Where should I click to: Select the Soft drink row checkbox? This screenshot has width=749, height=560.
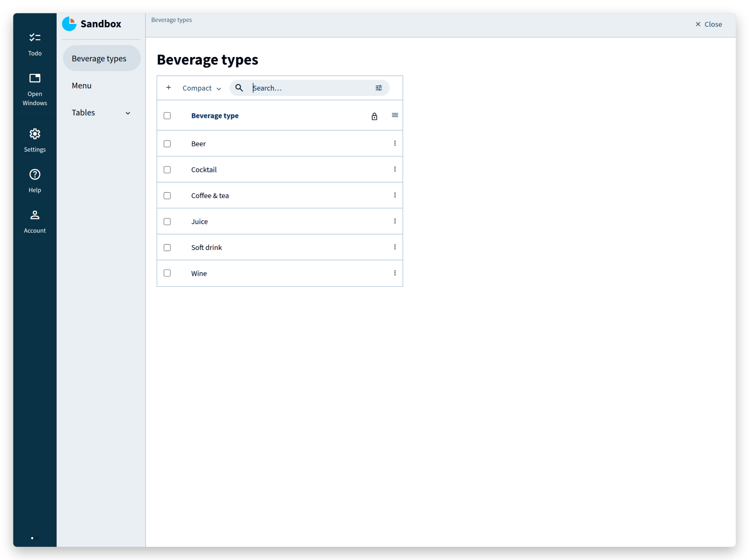coord(167,247)
